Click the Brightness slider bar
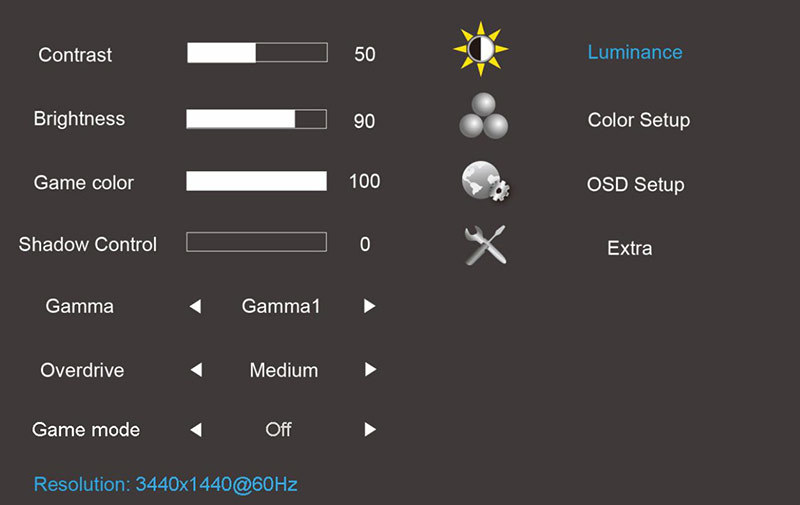The width and height of the screenshot is (800, 505). tap(256, 119)
